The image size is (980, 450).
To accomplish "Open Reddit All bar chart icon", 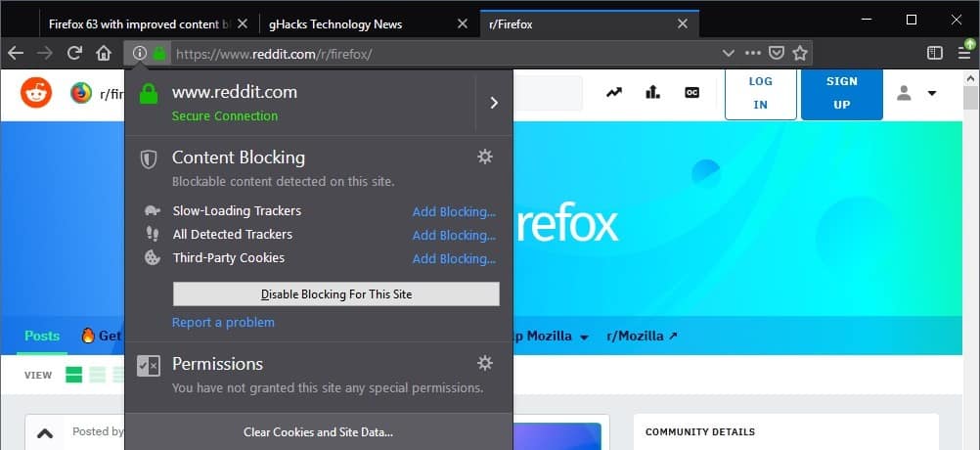I will coord(653,93).
